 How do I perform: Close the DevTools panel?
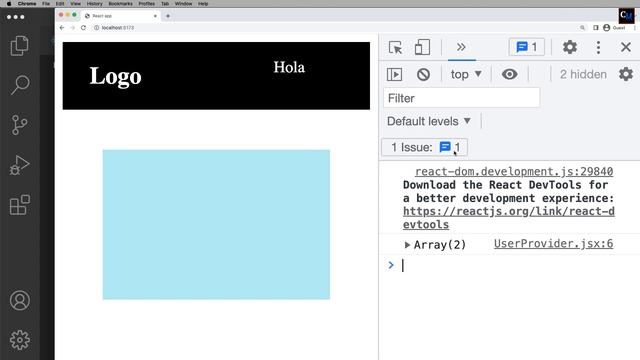coord(626,47)
